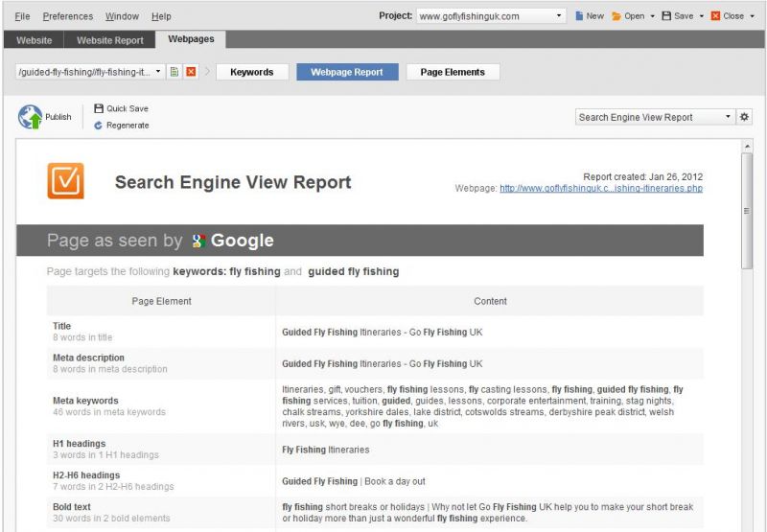Open the Window menu
The width and height of the screenshot is (767, 532).
(123, 16)
